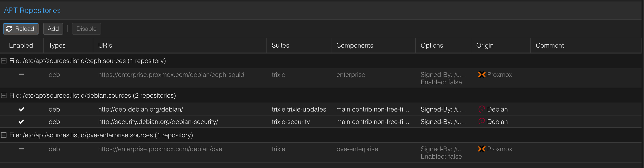Click Proxmox logo in pve-enterprise row
Image resolution: width=644 pixels, height=168 pixels.
[x=481, y=149]
